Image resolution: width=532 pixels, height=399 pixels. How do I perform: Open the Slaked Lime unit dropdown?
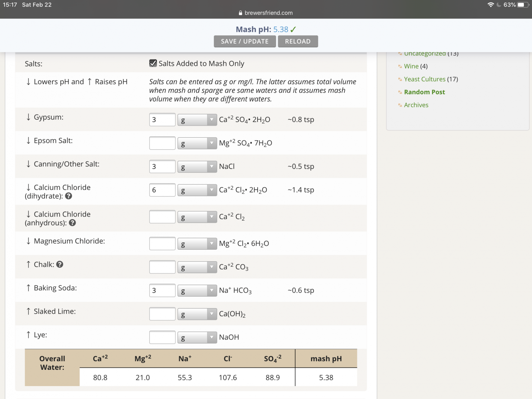[x=197, y=314]
